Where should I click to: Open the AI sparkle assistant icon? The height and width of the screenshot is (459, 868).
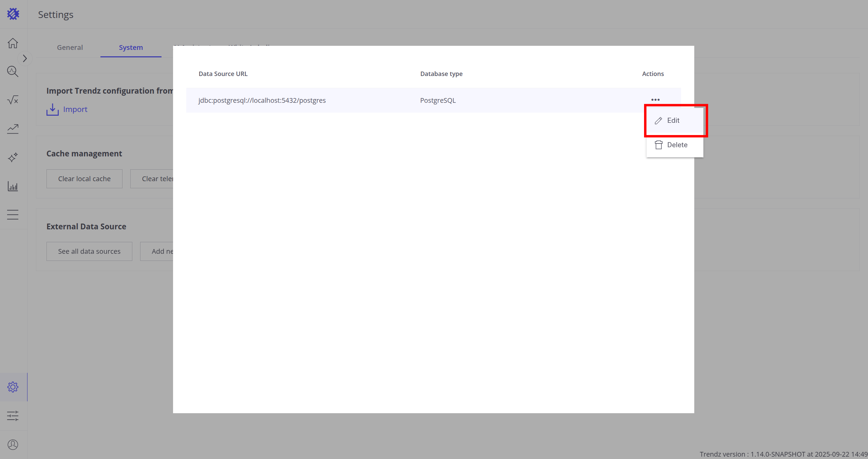point(13,157)
